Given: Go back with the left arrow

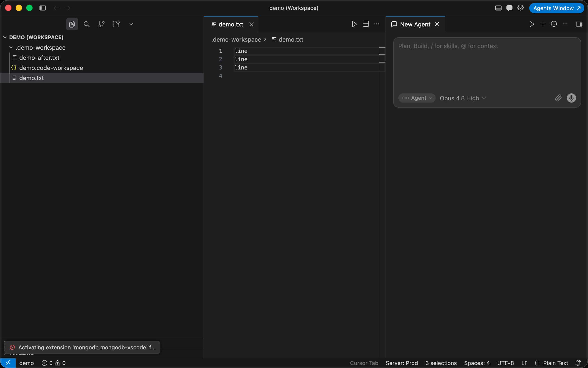Looking at the screenshot, I should point(56,8).
